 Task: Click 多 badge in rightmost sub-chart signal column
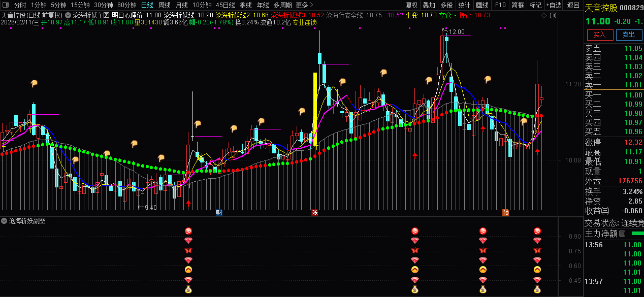click(537, 231)
